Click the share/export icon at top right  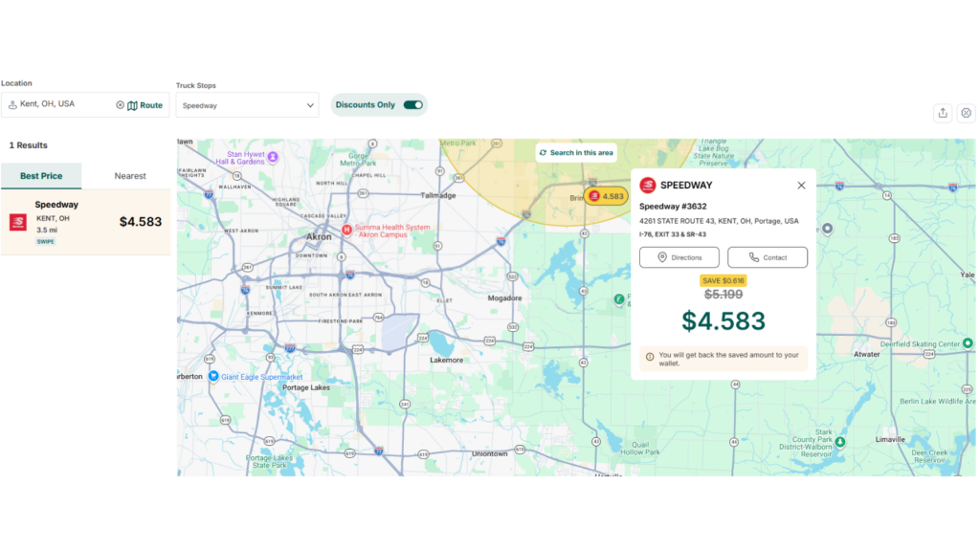click(x=943, y=113)
